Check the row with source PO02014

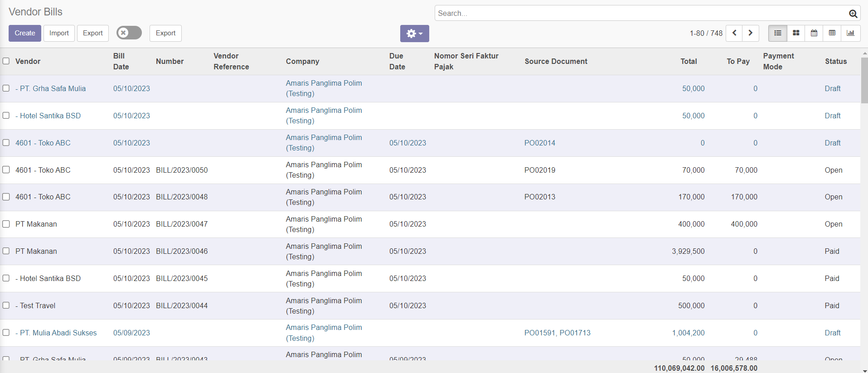(6, 142)
